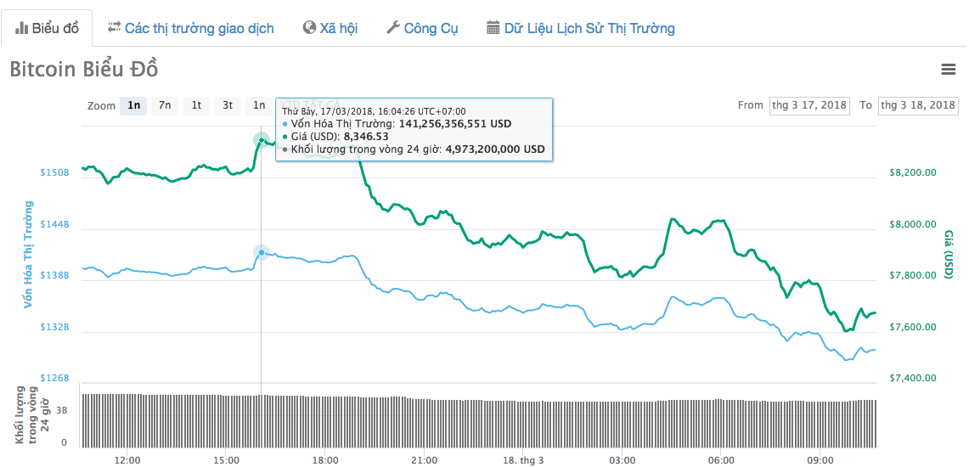Click the 03:00 time axis label

[622, 459]
